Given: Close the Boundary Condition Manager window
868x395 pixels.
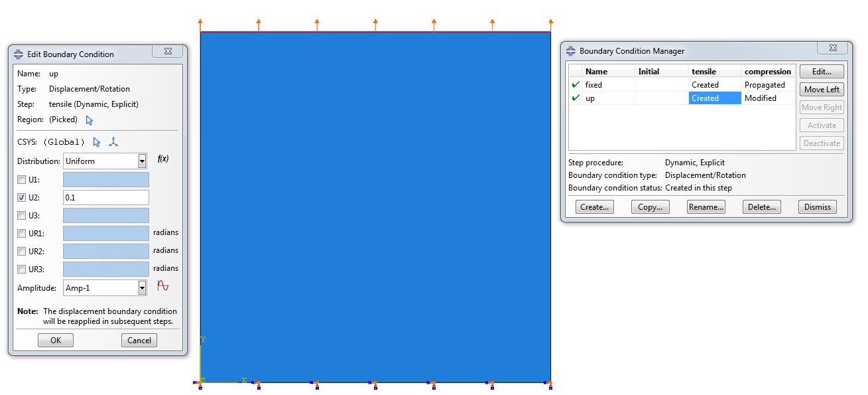Looking at the screenshot, I should [832, 48].
